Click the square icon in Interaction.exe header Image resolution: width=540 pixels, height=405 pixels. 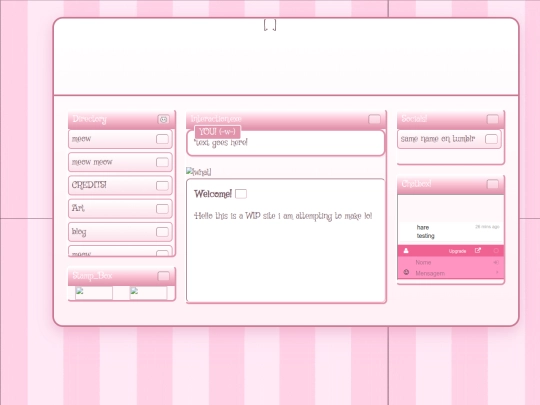point(374,119)
